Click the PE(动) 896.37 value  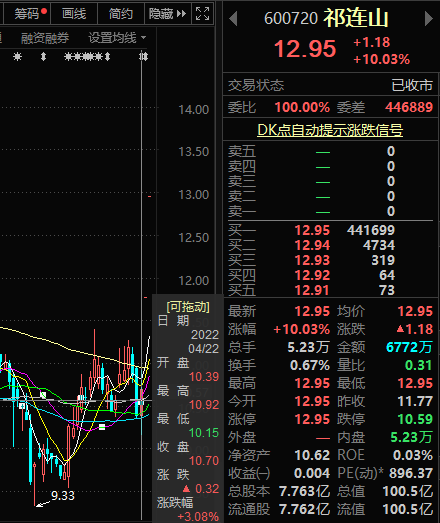coord(411,473)
